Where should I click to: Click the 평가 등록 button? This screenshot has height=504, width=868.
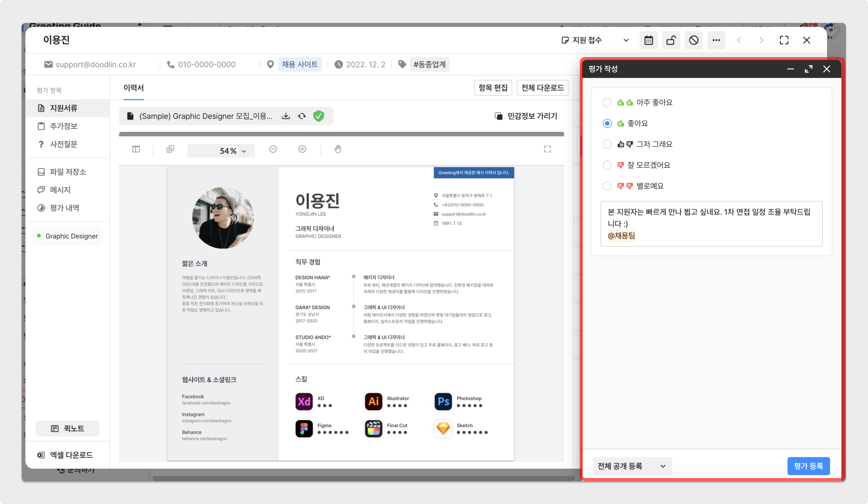click(808, 466)
